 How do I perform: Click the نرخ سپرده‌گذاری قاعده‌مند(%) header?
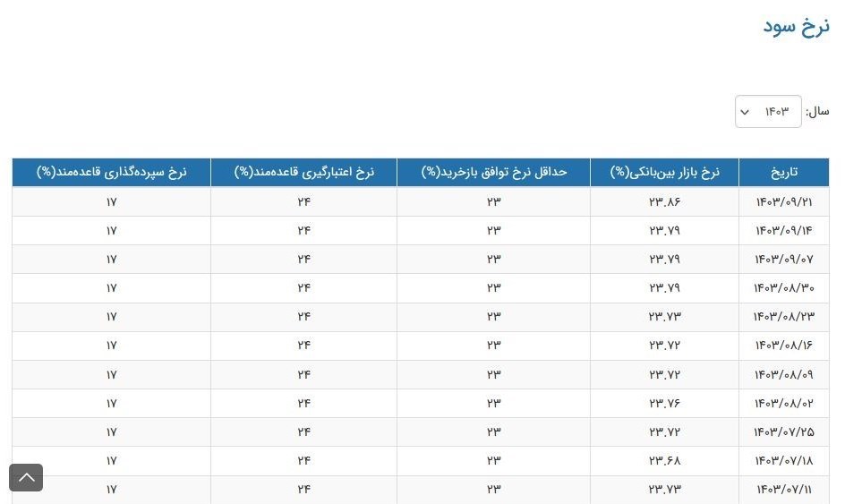[x=112, y=172]
